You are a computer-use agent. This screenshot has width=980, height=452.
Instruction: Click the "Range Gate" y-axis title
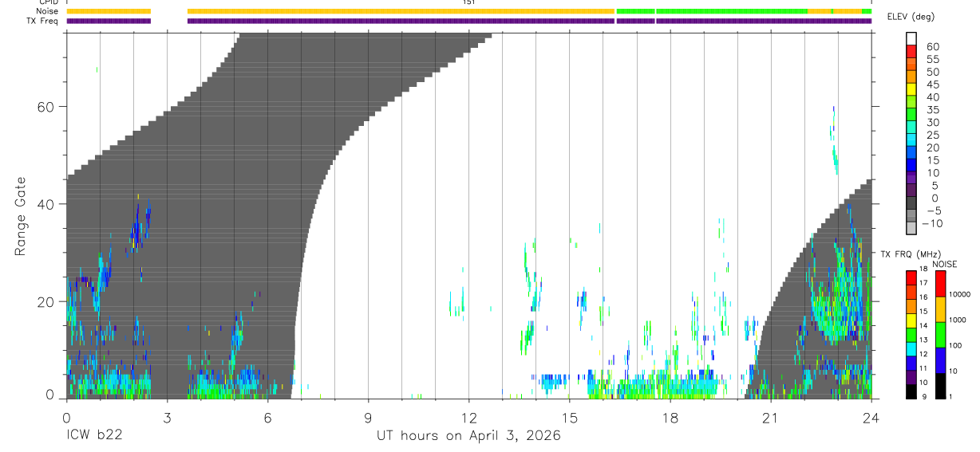pyautogui.click(x=21, y=216)
